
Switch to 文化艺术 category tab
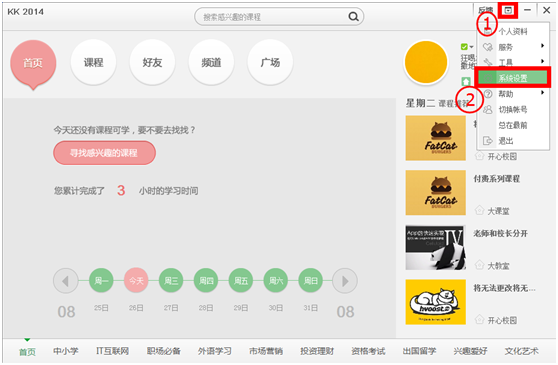[x=522, y=351]
